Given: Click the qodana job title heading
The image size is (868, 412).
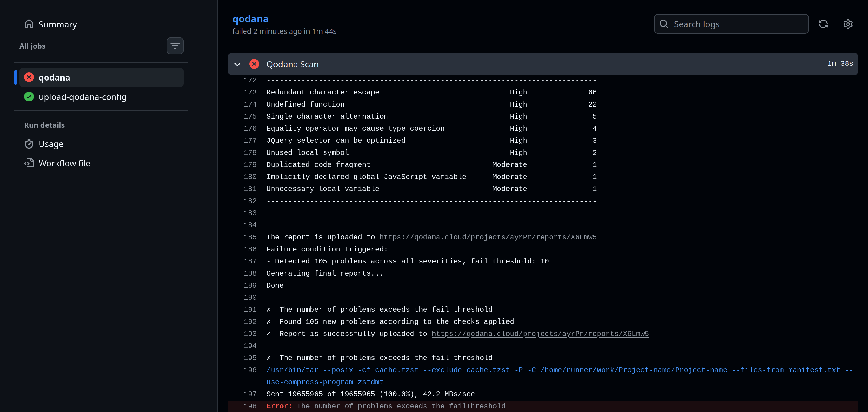Looking at the screenshot, I should click(x=250, y=19).
